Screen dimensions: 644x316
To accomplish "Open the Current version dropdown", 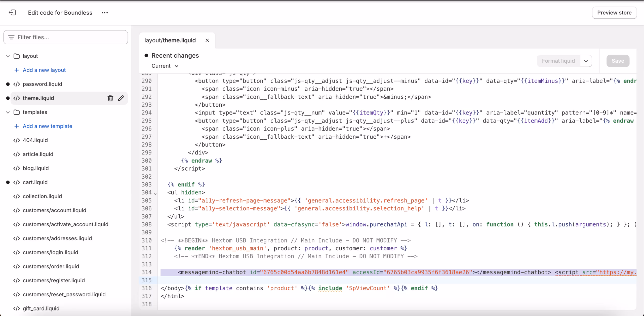I will click(x=165, y=66).
